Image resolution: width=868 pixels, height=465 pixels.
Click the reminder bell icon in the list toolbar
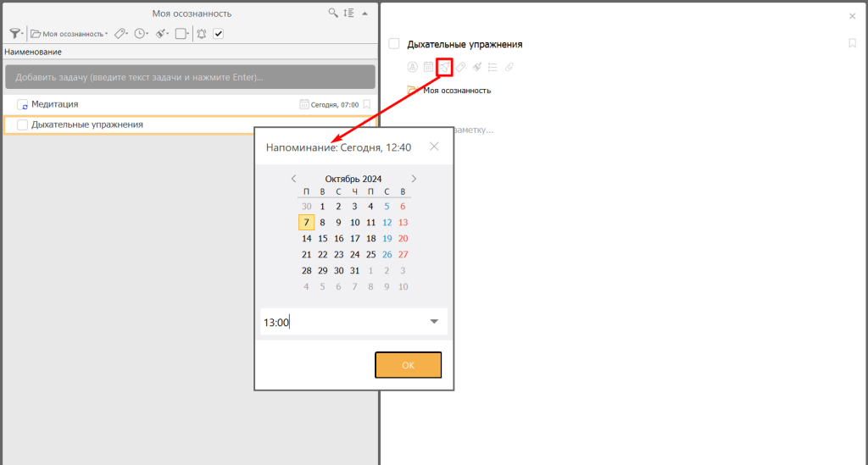(201, 34)
